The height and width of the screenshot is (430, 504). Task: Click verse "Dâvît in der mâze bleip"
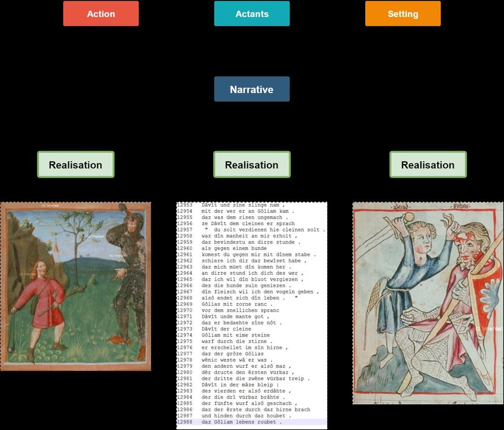coord(240,384)
